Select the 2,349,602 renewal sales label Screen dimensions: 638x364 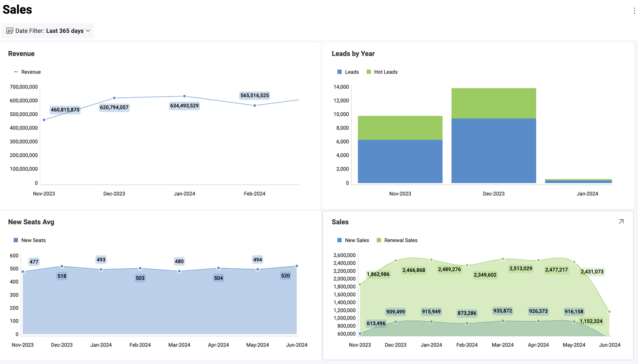pos(485,275)
